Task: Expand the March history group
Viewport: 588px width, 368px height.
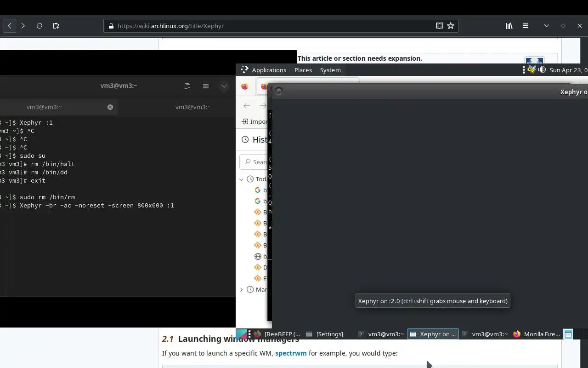Action: 242,289
